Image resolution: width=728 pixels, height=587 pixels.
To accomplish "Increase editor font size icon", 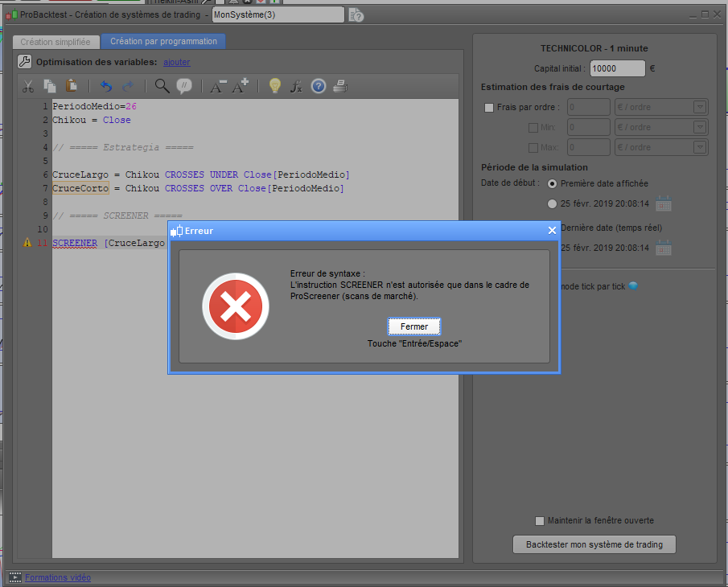I will point(240,86).
